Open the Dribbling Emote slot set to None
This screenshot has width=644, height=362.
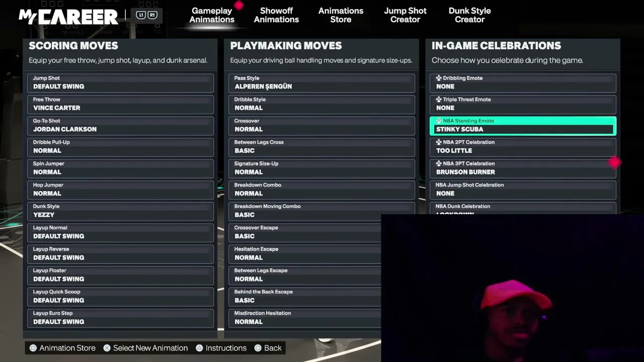coord(523,83)
